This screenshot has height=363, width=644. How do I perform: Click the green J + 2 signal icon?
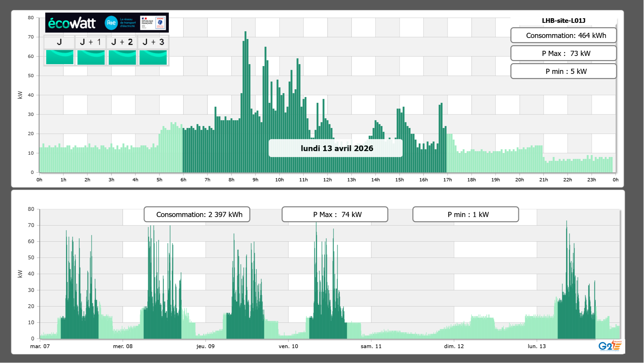[x=122, y=57]
